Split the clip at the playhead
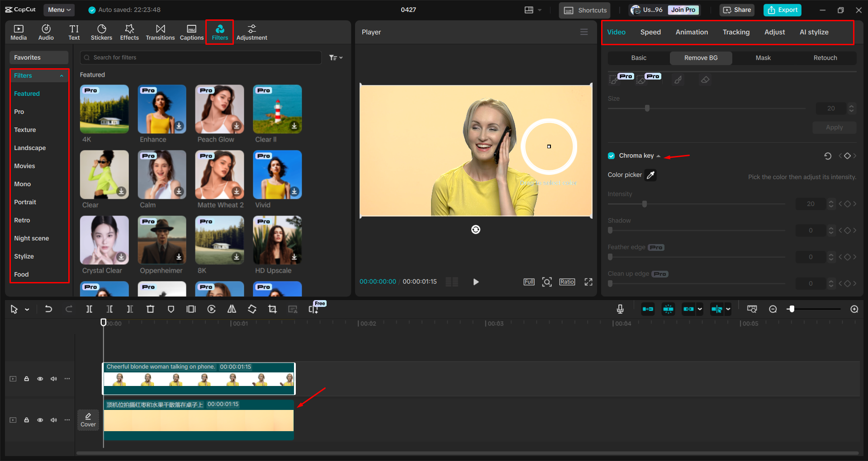The image size is (868, 461). 89,309
